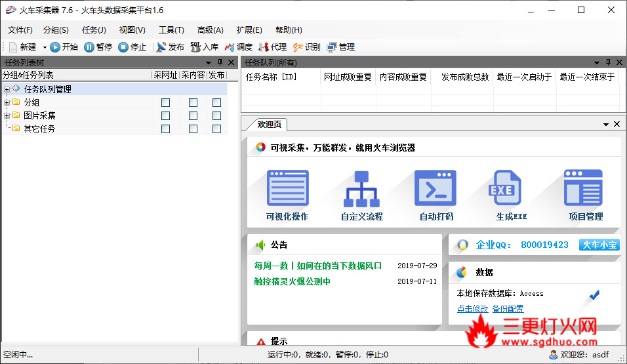
Task: Open the 视图(V) menu
Action: [132, 30]
